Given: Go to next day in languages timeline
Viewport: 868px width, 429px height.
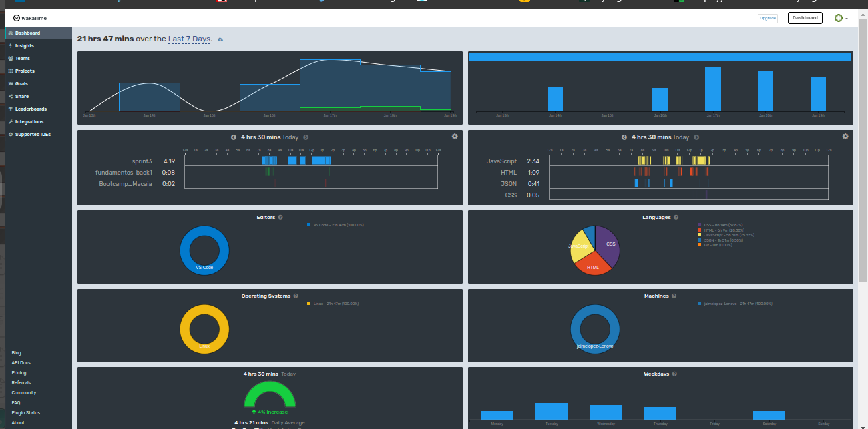Looking at the screenshot, I should point(696,137).
